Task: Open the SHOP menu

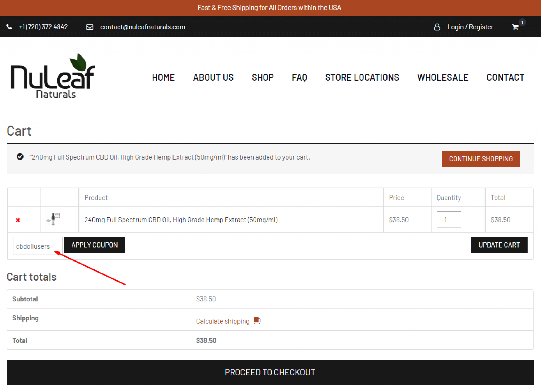Action: tap(263, 77)
